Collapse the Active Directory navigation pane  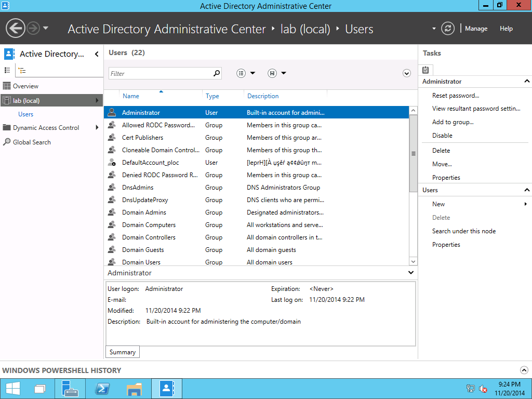point(97,54)
